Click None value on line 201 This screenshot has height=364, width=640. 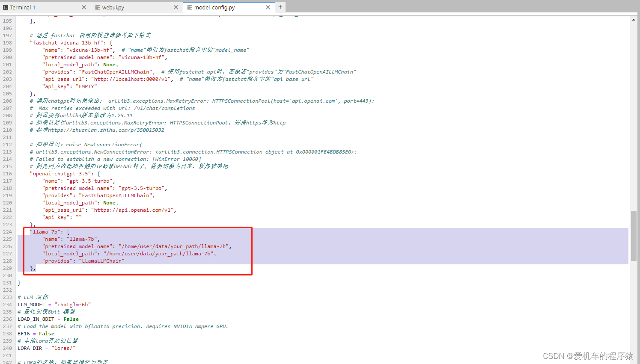tap(109, 65)
